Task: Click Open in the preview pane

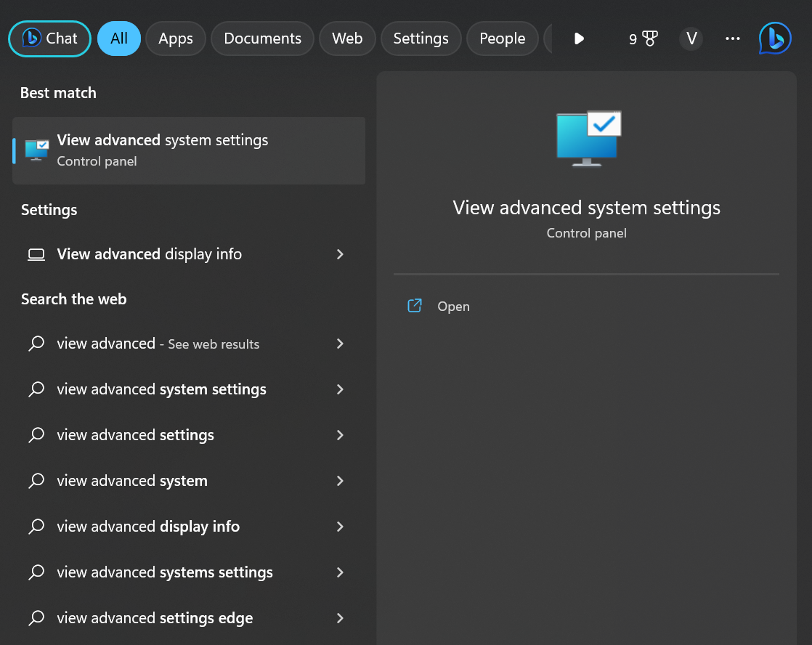Action: pyautogui.click(x=453, y=307)
